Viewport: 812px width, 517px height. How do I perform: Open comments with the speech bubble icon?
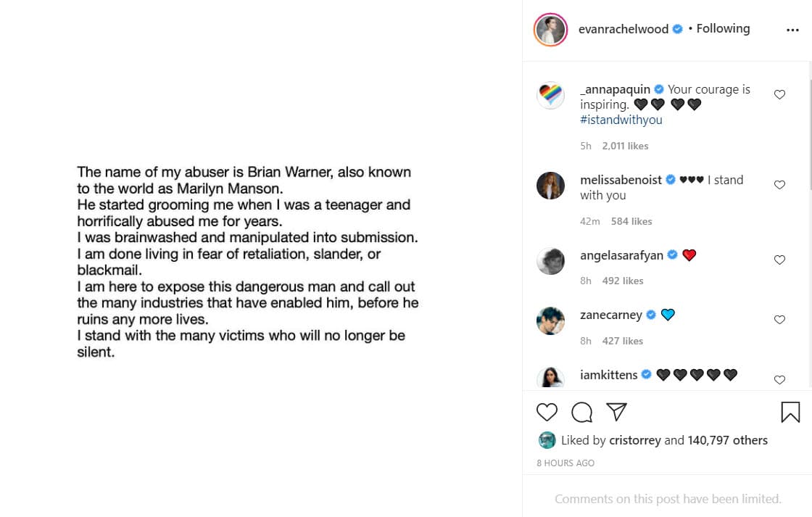click(x=581, y=412)
